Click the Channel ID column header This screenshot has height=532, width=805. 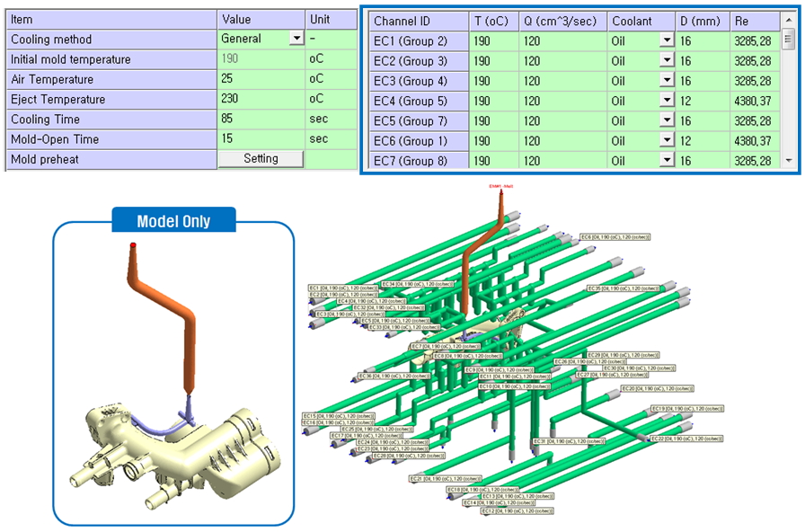[x=419, y=21]
